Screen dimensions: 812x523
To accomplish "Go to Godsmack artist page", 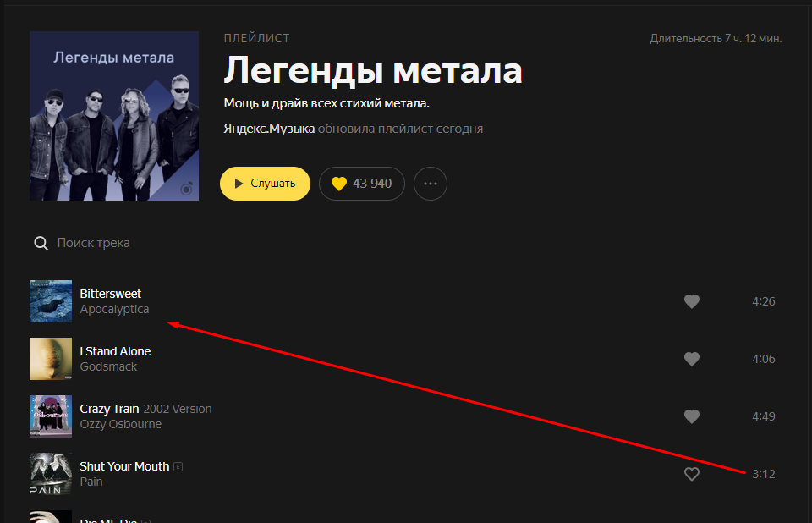I will click(x=108, y=366).
